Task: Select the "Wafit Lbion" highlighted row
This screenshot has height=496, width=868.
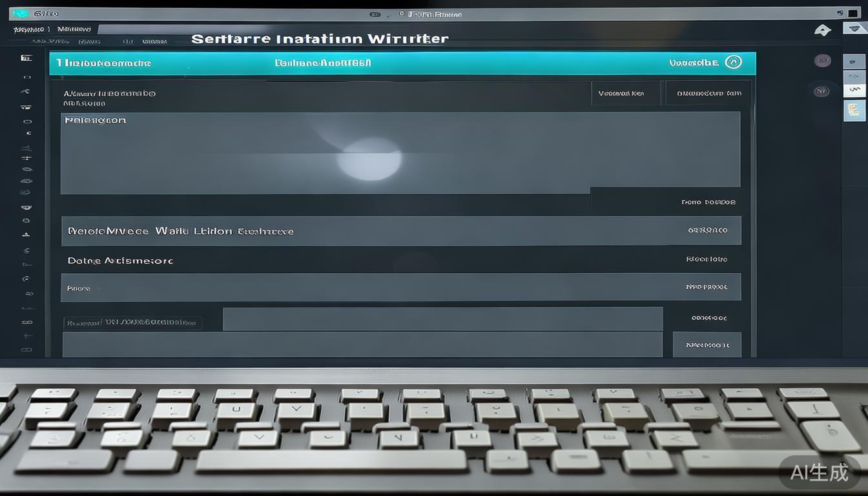Action: [x=400, y=231]
